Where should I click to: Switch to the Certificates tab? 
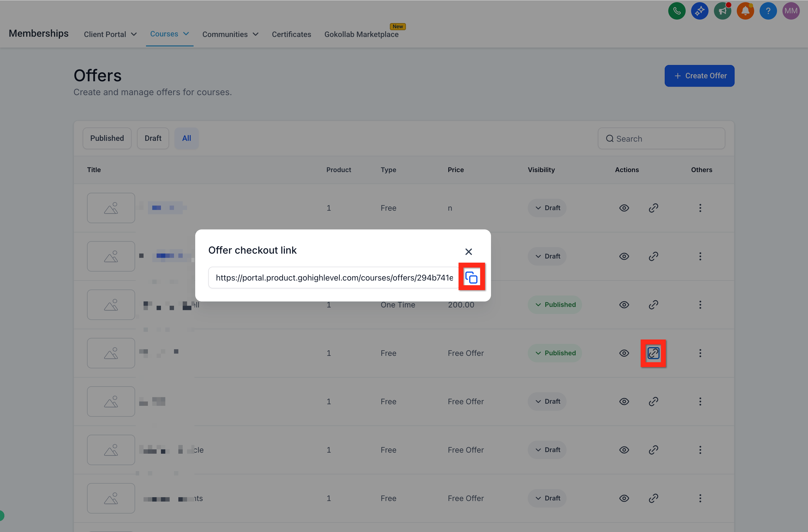(291, 34)
